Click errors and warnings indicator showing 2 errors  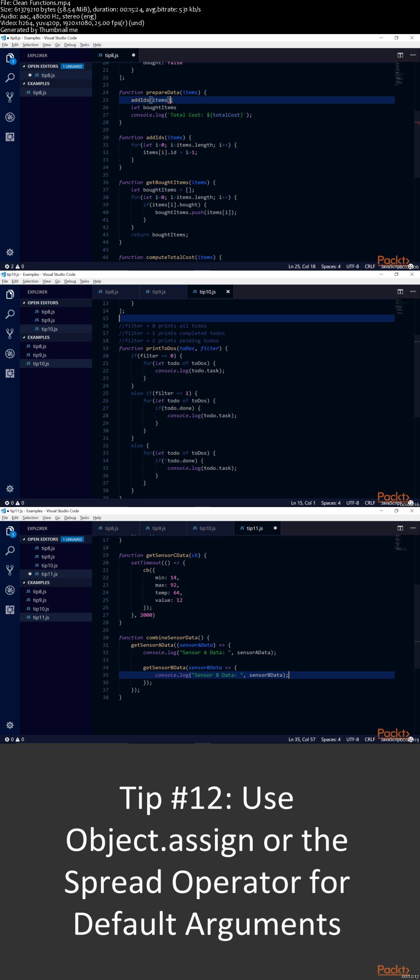pos(14,266)
